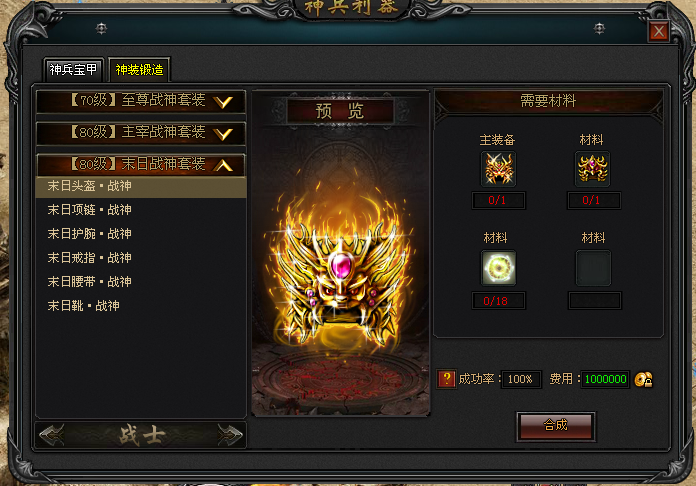
Task: Click the glowing orb material icon
Action: coord(498,268)
